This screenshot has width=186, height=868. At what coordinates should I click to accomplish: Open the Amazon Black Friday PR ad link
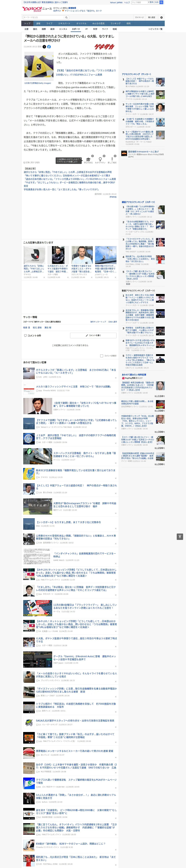143,152
